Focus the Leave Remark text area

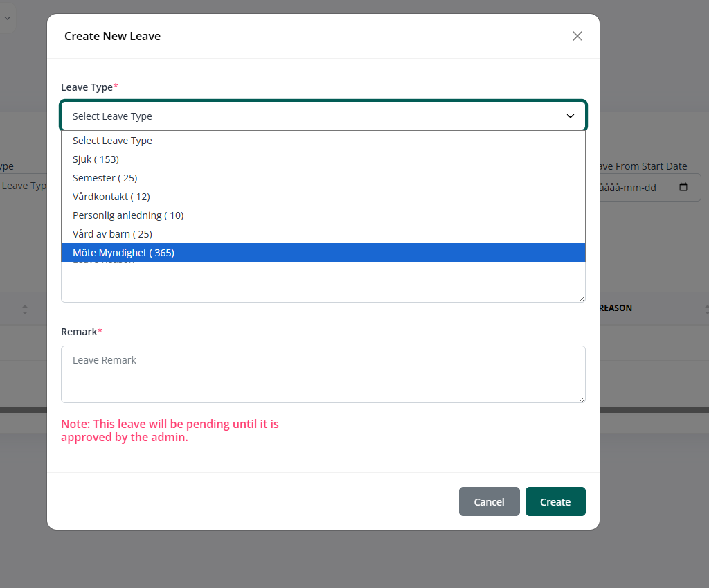pyautogui.click(x=323, y=374)
